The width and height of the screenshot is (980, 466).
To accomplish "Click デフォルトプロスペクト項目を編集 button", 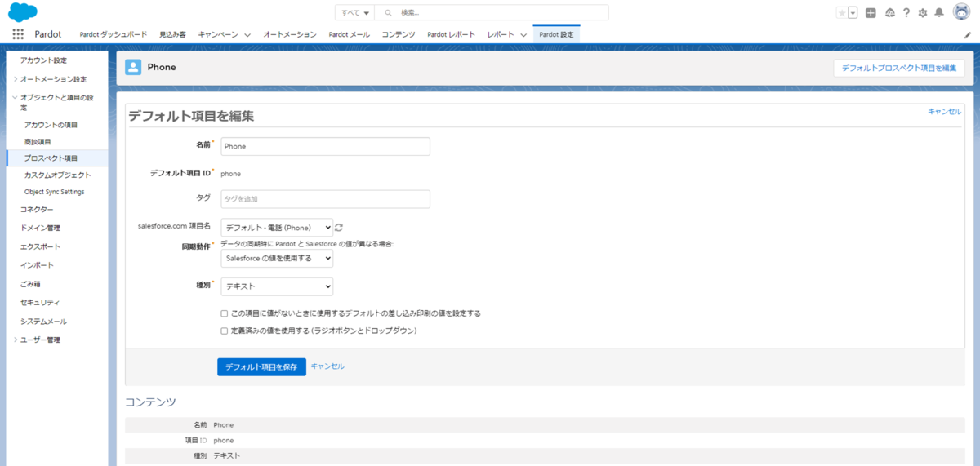I will coord(898,68).
